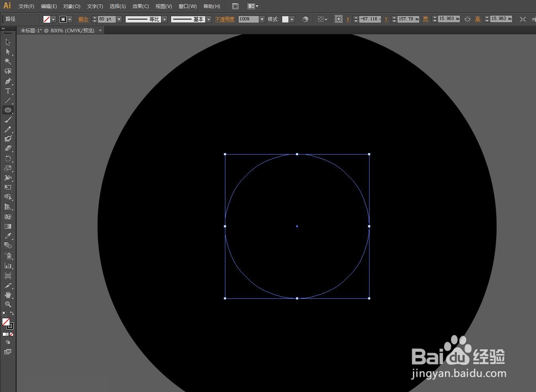
Task: Select the Selection (black arrow) tool
Action: pos(8,42)
